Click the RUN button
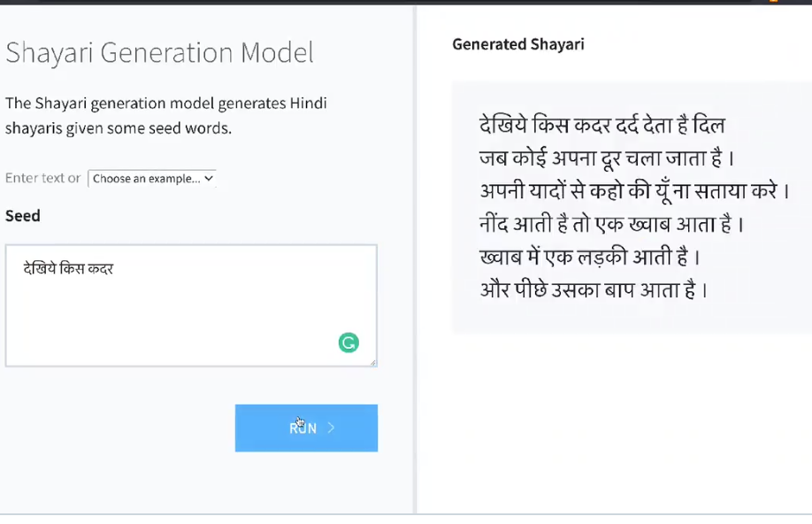Viewport: 812px width, 524px height. pos(306,428)
